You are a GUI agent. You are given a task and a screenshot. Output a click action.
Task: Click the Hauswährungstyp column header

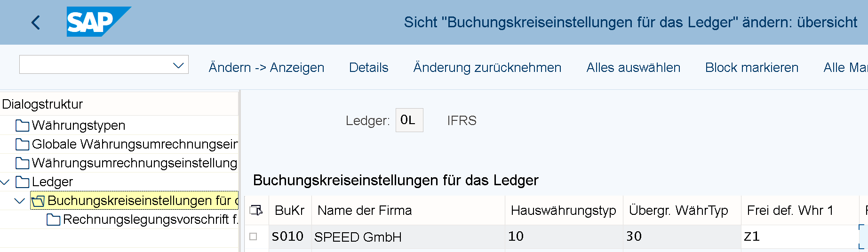pos(564,210)
